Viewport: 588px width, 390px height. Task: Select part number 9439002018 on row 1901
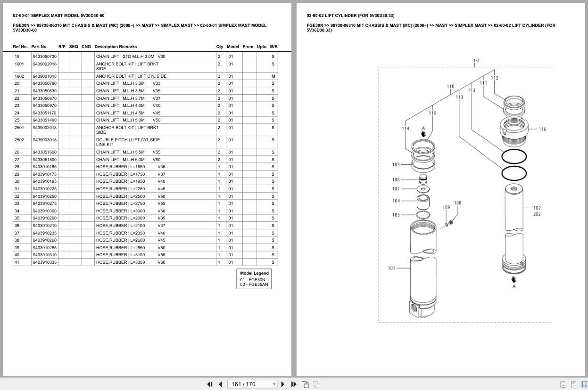[x=45, y=64]
